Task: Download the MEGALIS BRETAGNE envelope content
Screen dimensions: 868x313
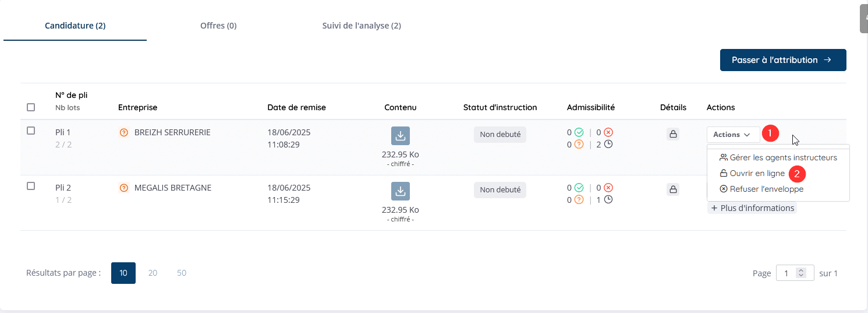Action: tap(401, 191)
